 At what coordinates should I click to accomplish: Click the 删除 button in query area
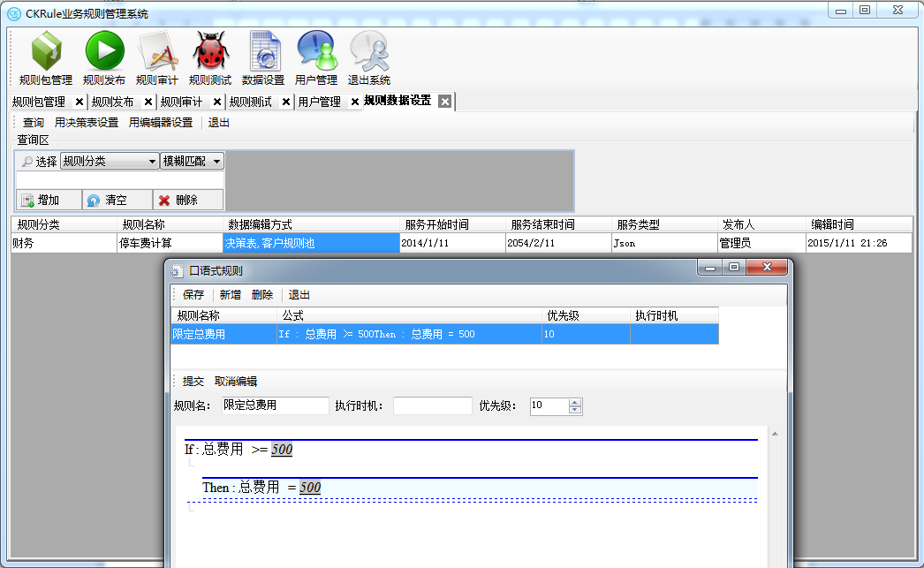pyautogui.click(x=188, y=201)
